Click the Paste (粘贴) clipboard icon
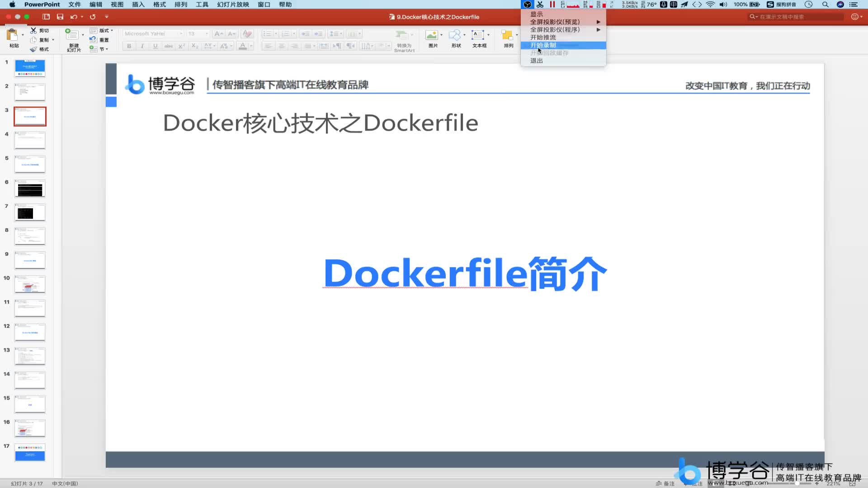The width and height of the screenshot is (868, 488). (x=12, y=35)
